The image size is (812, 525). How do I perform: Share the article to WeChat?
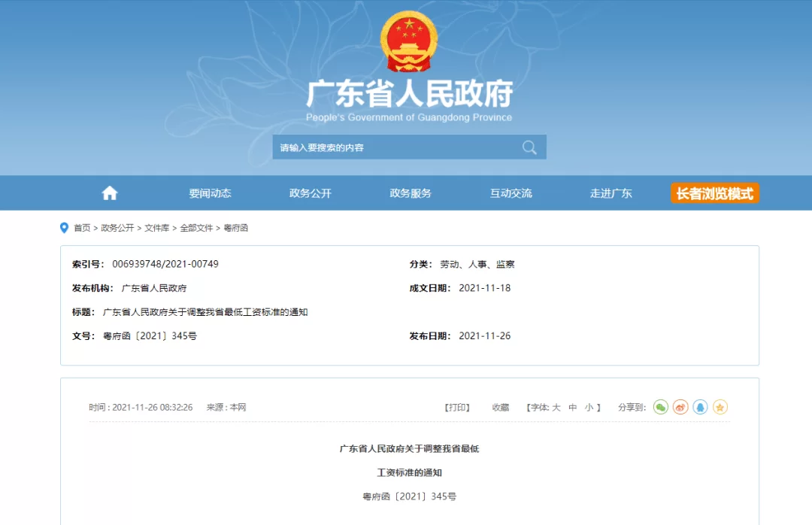click(660, 407)
